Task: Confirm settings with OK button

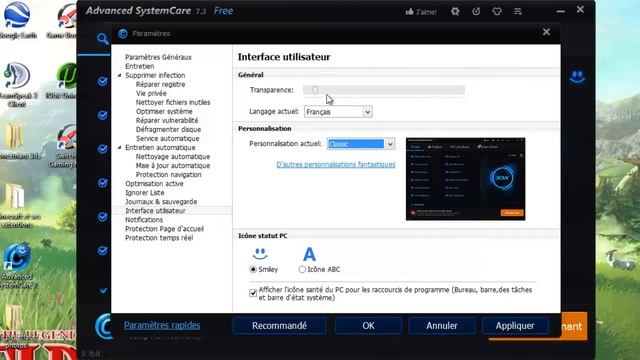Action: [368, 326]
